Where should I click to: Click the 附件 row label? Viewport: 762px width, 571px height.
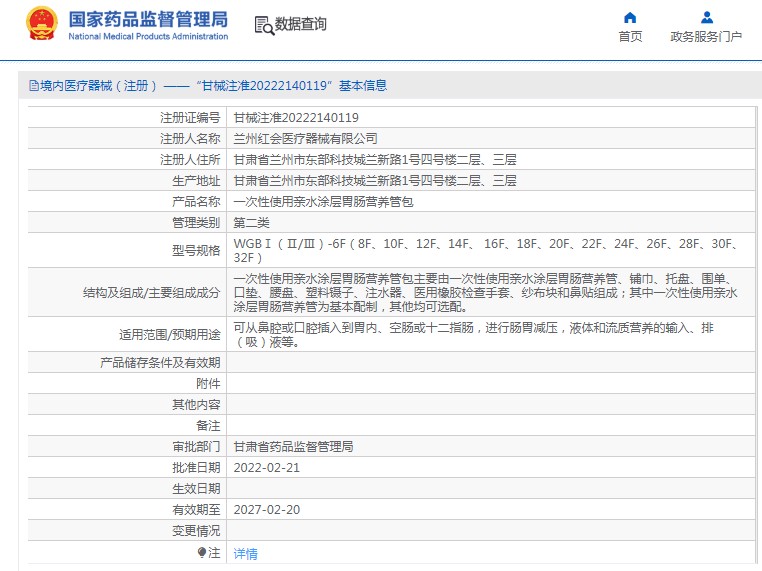pyautogui.click(x=208, y=384)
